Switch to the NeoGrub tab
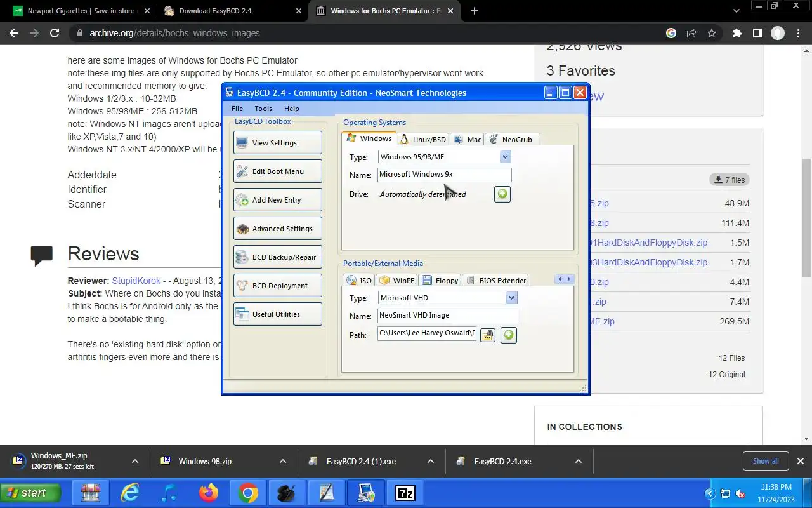Screen dimensions: 812x508 pyautogui.click(x=512, y=139)
